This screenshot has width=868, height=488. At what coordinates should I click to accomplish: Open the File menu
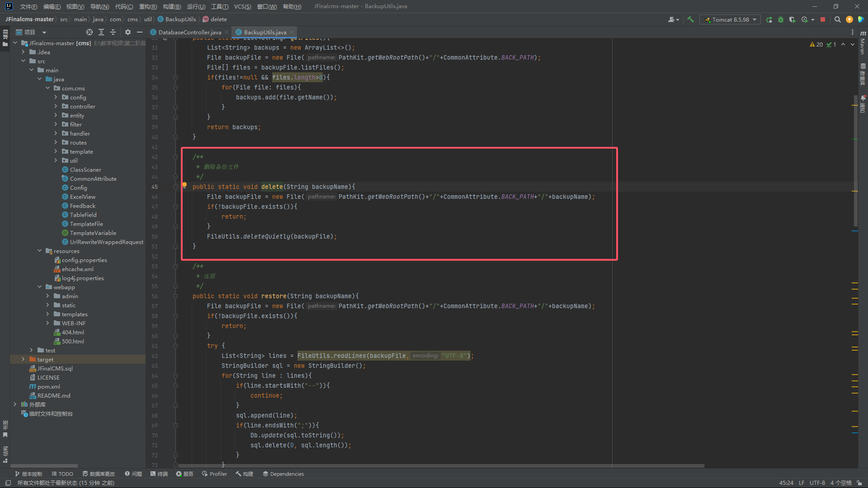point(28,6)
